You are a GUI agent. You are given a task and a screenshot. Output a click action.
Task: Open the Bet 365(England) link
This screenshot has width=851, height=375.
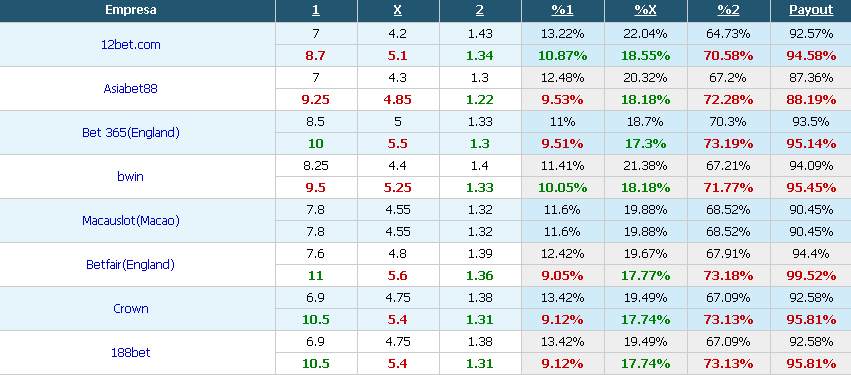[x=131, y=132]
